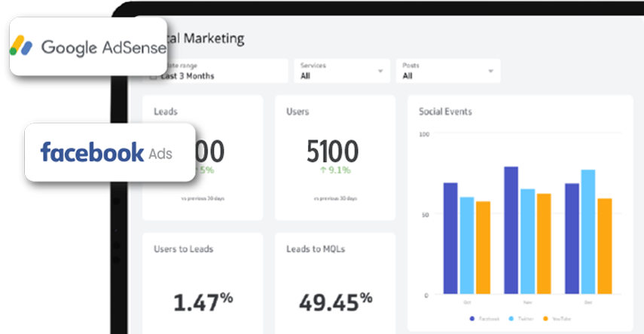Select the facebook Ads badge

[109, 153]
